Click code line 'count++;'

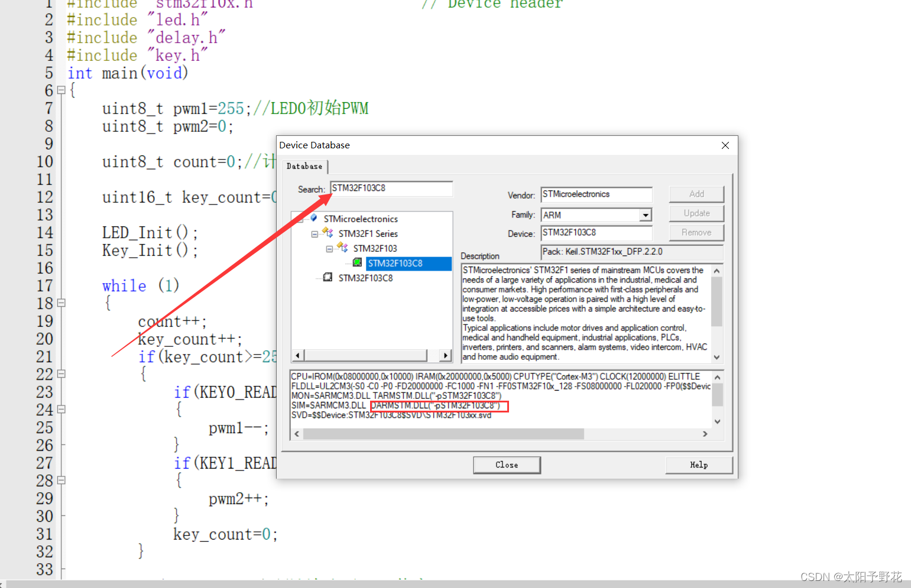173,321
